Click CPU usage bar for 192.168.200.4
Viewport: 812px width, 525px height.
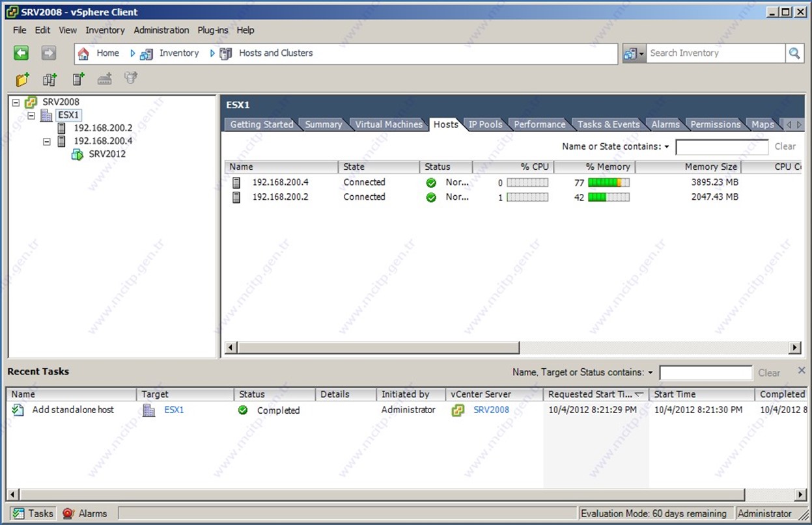(527, 183)
